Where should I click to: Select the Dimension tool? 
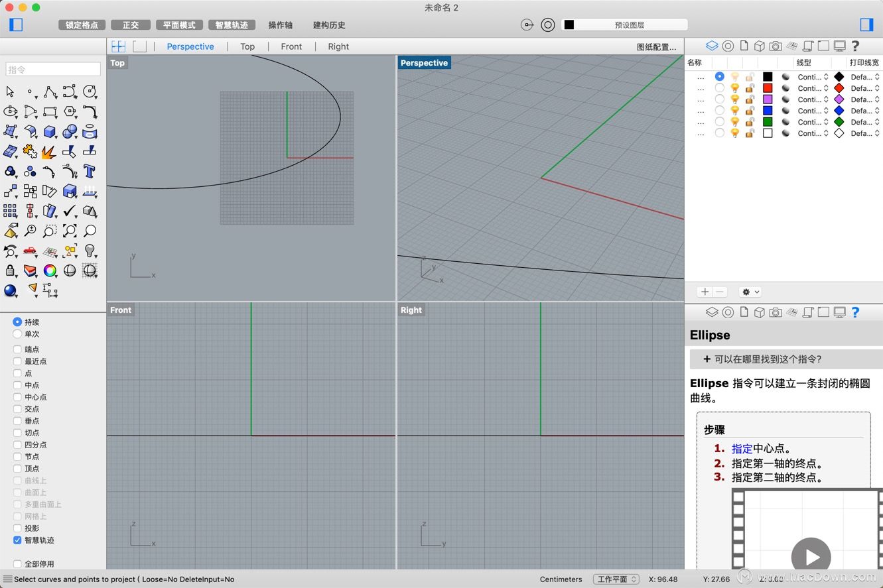point(50,290)
